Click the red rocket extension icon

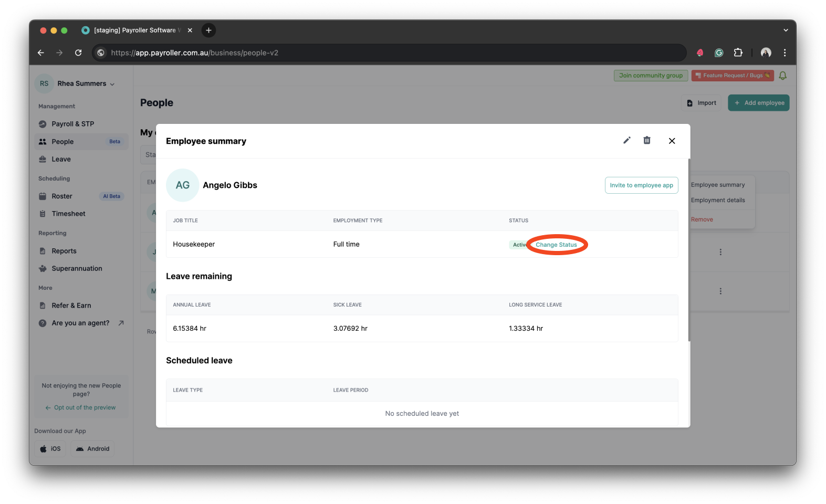tap(700, 52)
